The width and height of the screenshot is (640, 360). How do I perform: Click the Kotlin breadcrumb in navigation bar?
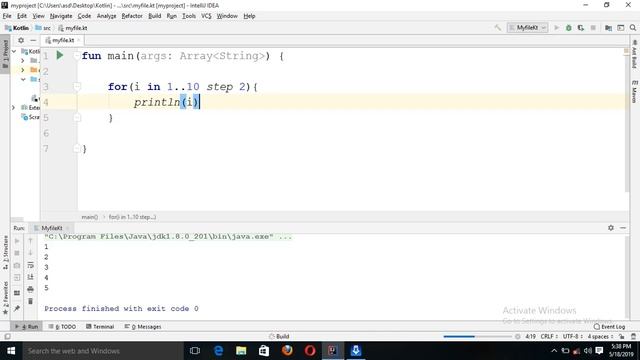click(x=17, y=28)
